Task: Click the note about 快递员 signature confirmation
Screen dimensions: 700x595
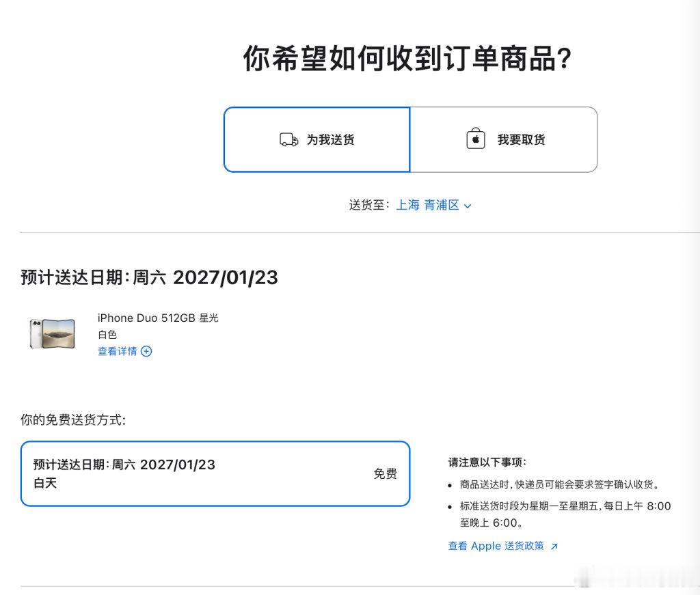Action: coord(560,484)
